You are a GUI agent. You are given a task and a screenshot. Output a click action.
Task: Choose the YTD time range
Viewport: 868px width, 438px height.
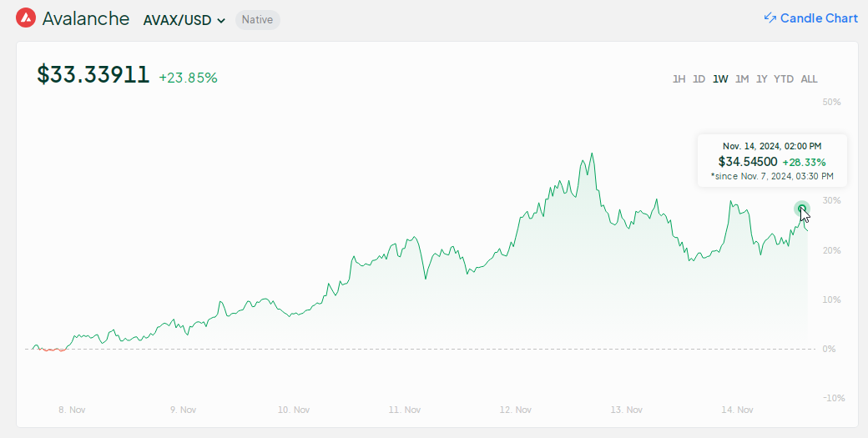784,79
